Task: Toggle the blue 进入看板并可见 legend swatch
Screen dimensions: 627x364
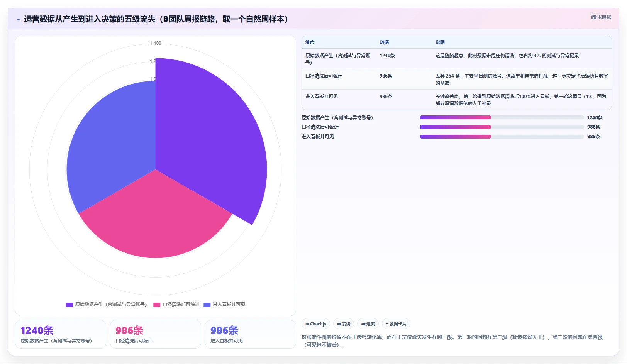Action: (x=207, y=305)
